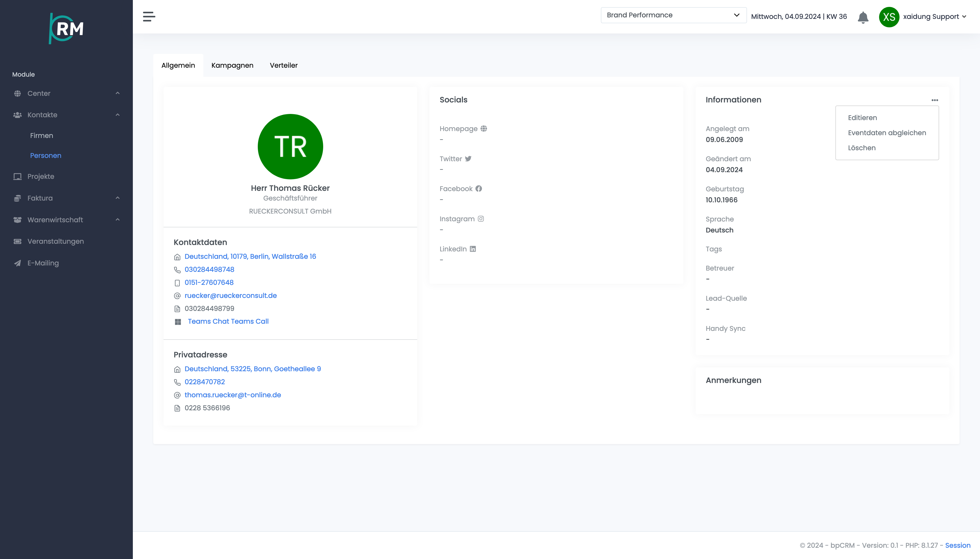Choose Löschen from the context menu
The image size is (980, 559).
click(861, 148)
